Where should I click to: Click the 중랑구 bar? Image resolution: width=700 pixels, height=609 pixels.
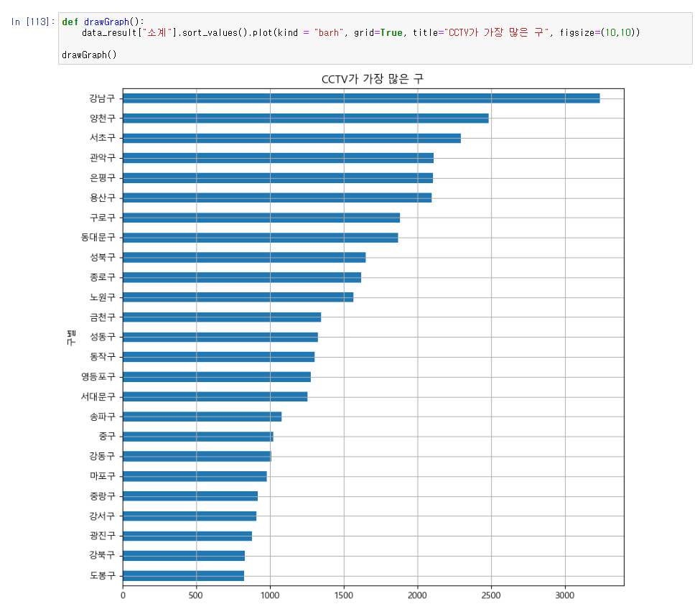190,496
